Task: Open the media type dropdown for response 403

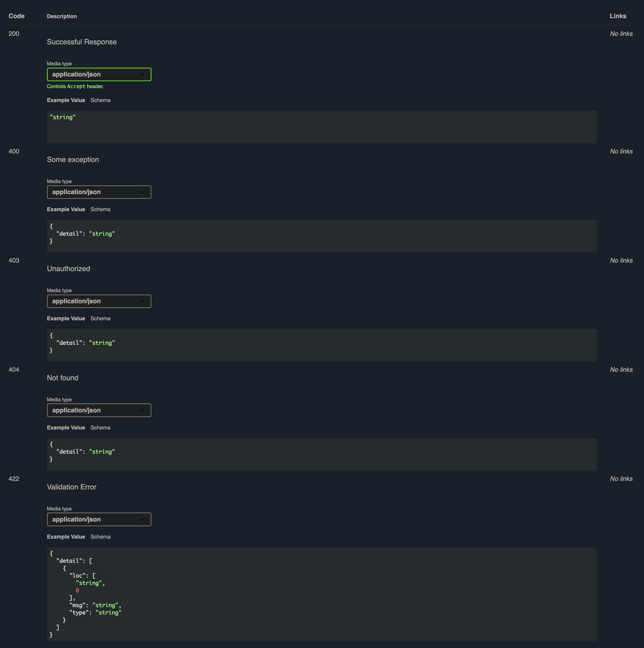Action: [x=99, y=301]
